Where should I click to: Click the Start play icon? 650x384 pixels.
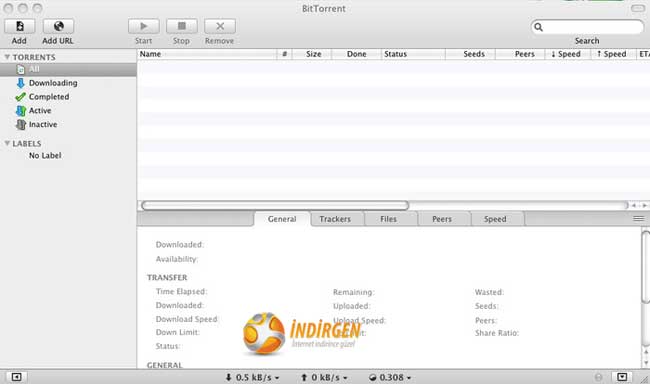(x=143, y=26)
